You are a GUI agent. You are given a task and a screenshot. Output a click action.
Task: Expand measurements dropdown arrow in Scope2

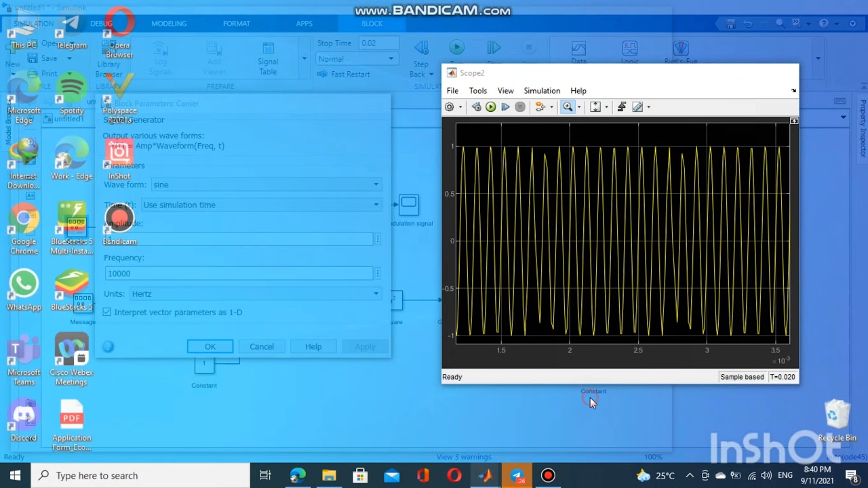point(648,107)
